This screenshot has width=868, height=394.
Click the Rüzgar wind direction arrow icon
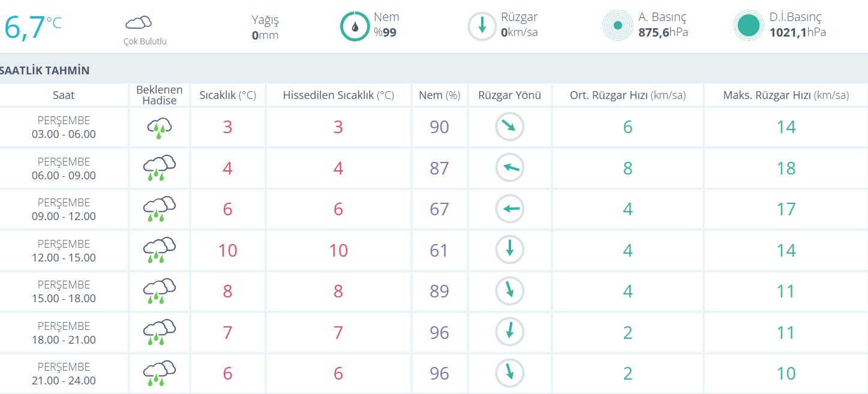point(482,26)
